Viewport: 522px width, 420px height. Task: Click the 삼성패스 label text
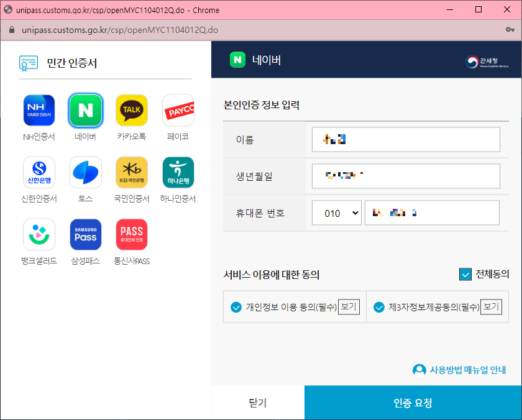[86, 260]
